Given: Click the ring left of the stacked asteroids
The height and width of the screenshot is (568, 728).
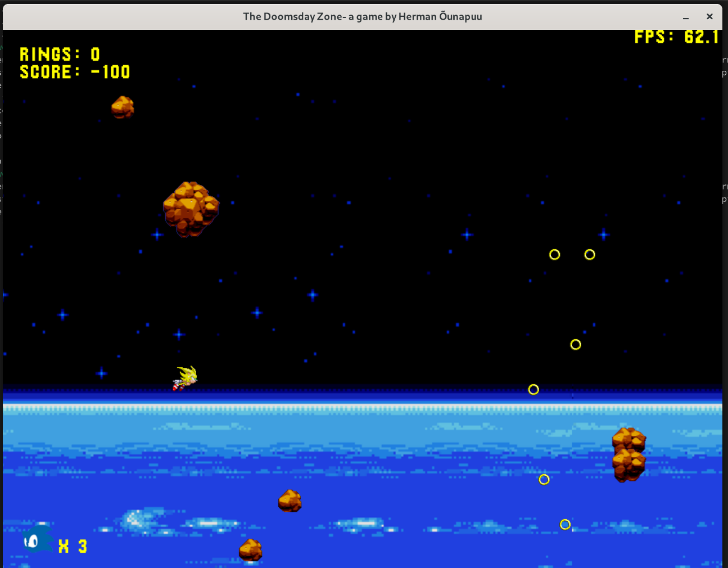Looking at the screenshot, I should tap(544, 480).
